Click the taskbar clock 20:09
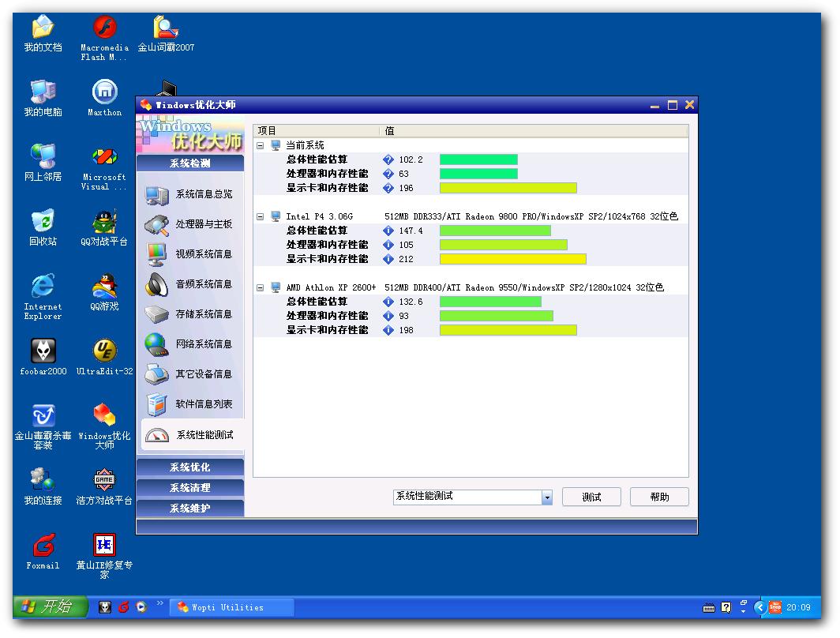Screen dimensions: 840x638 [x=798, y=607]
